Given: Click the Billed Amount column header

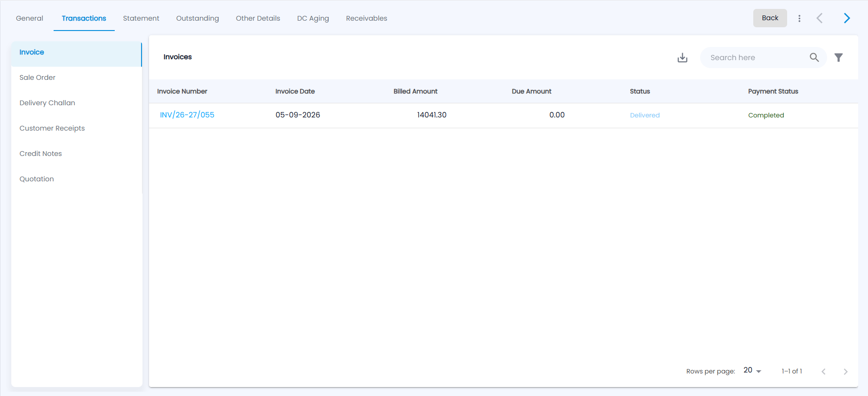Looking at the screenshot, I should click(415, 92).
